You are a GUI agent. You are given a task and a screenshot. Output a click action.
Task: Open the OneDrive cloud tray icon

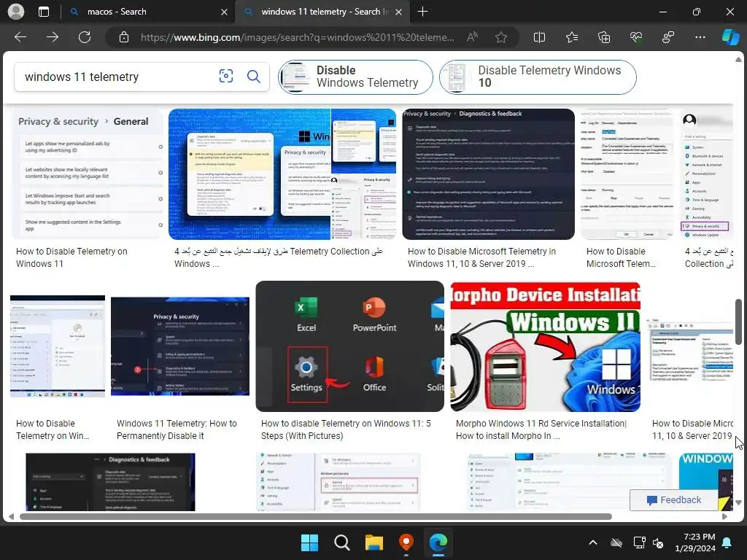(616, 542)
